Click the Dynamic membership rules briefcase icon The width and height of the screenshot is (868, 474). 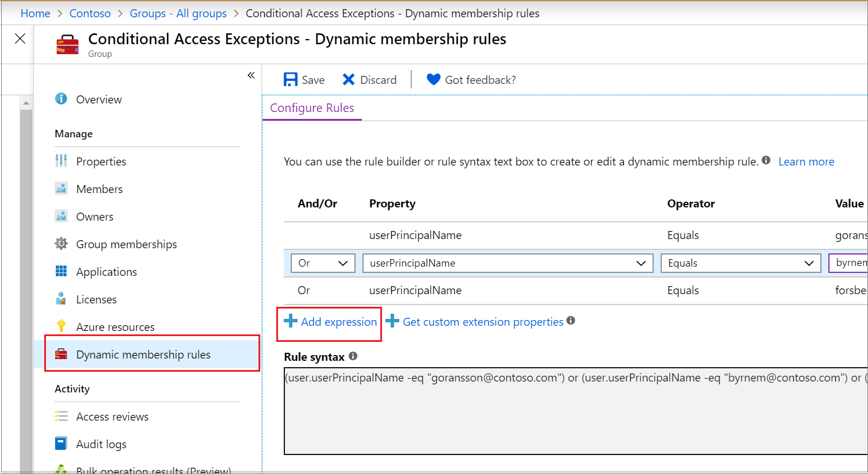coord(61,354)
